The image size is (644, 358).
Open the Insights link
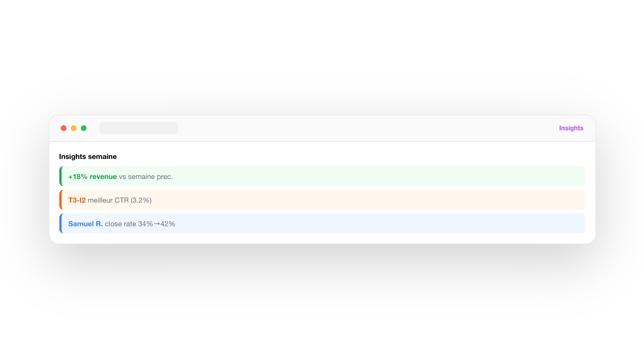571,128
